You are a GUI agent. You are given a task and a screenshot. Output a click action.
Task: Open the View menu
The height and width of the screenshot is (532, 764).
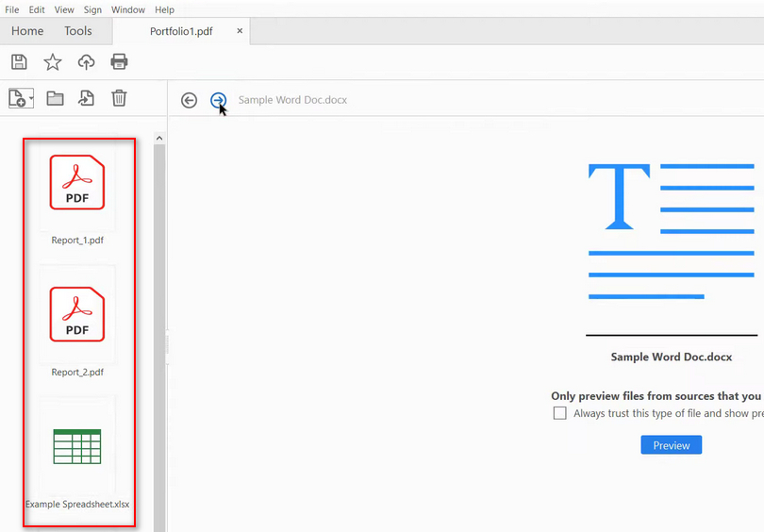pyautogui.click(x=64, y=9)
